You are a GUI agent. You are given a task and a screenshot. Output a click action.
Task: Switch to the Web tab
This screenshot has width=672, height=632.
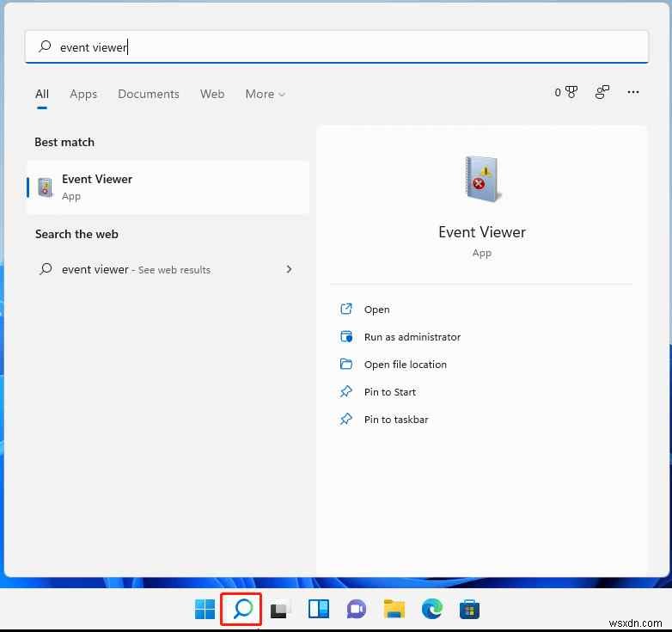(x=212, y=94)
